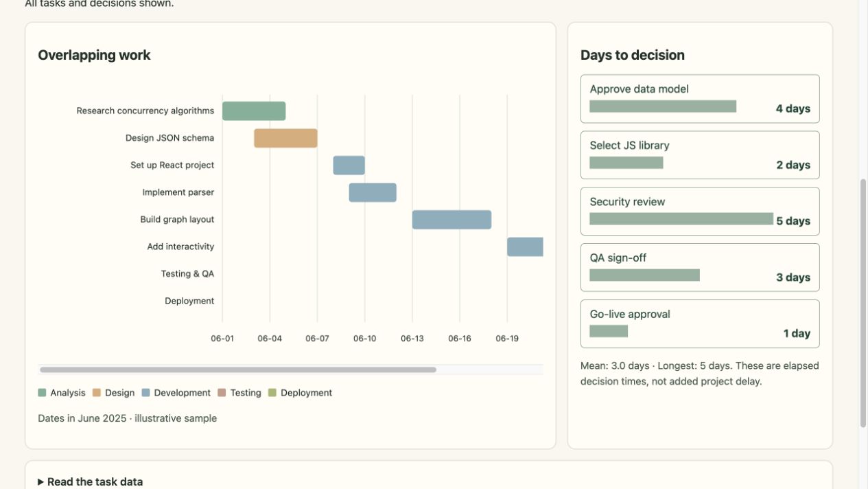This screenshot has width=868, height=489.
Task: Click the Deployment legend color swatch
Action: (x=272, y=393)
